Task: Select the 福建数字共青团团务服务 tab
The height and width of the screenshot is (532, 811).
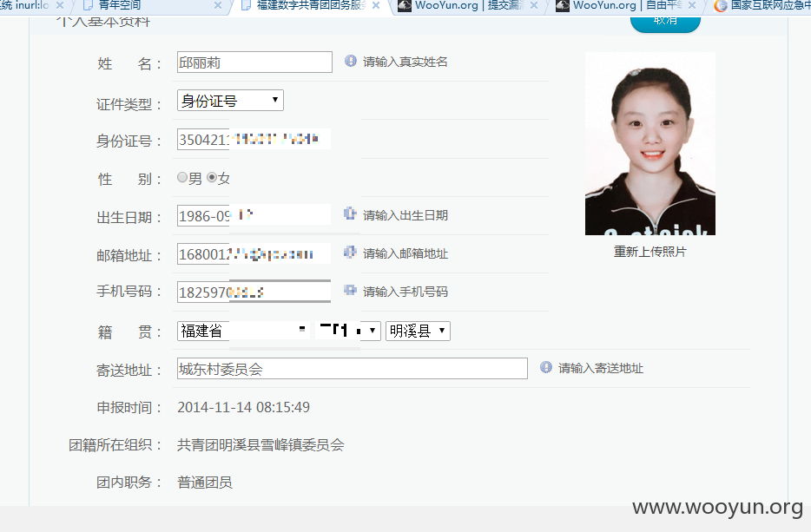Action: [310, 6]
